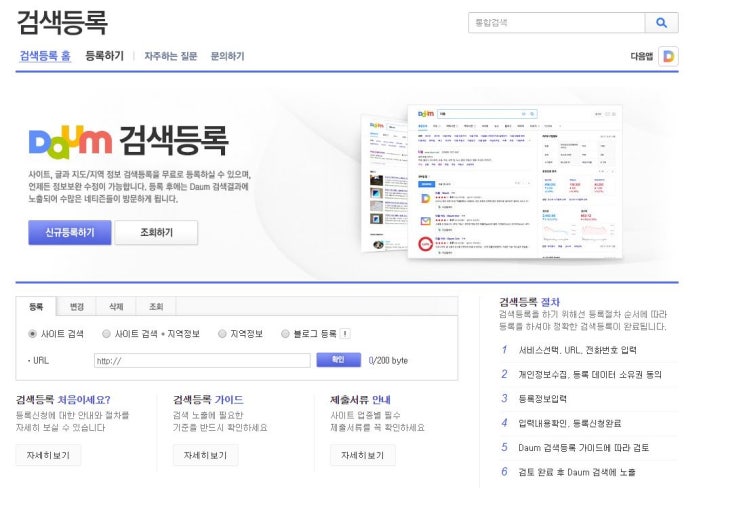The image size is (743, 508).
Task: Click the 신규등록하기 button
Action: click(70, 232)
